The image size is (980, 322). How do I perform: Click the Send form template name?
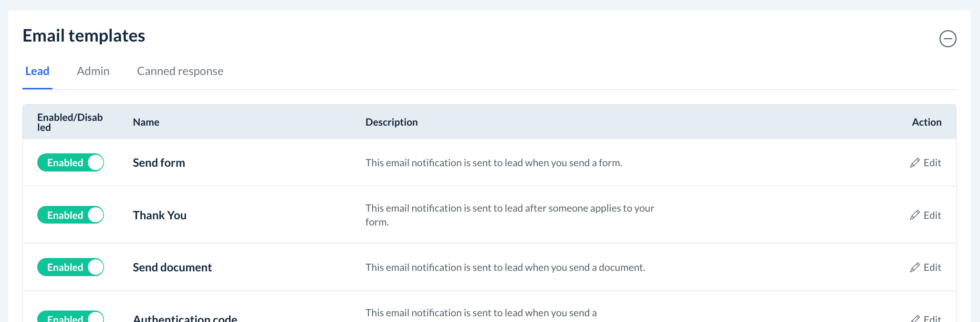(159, 163)
